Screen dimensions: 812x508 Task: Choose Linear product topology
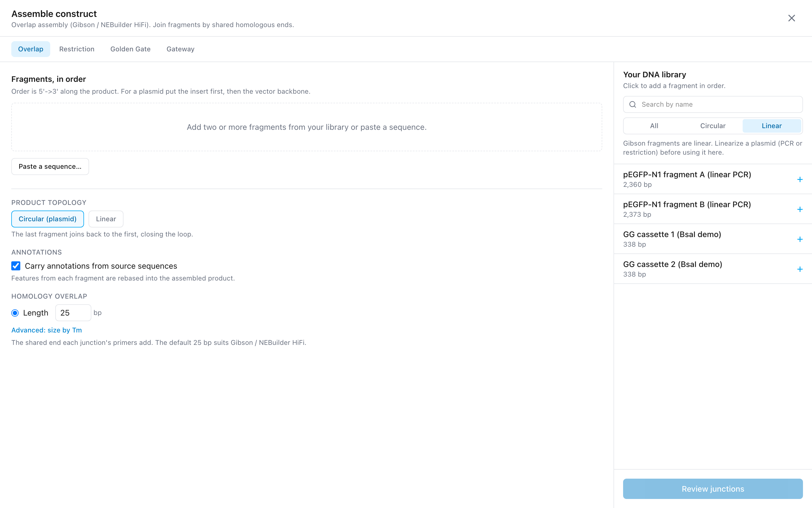click(106, 219)
